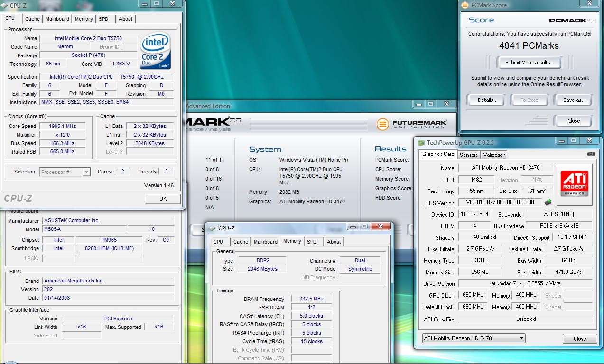The image size is (604, 364).
Task: Click the Futuremark Corporation logo
Action: (x=412, y=124)
